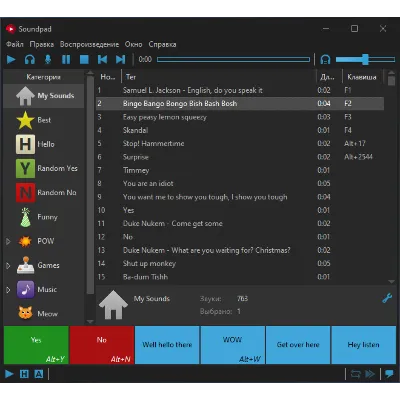This screenshot has height=400, width=400.
Task: Select the Random No category icon
Action: coord(25,193)
